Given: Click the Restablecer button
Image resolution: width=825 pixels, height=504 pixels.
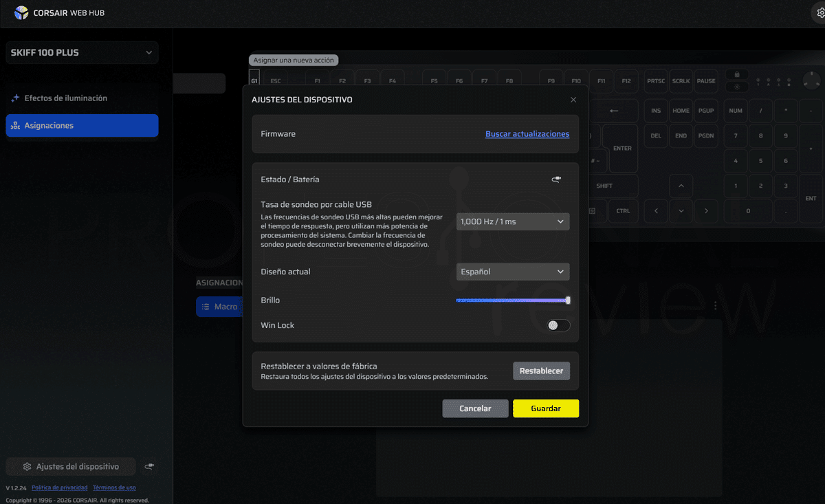Looking at the screenshot, I should pos(541,371).
